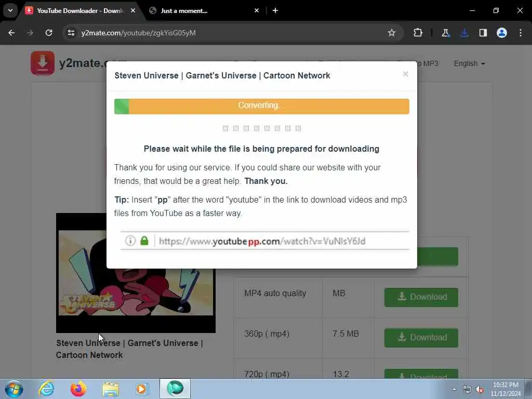Viewport: 532px width, 399px height.
Task: Open the tab search dropdown arrow
Action: tap(10, 10)
